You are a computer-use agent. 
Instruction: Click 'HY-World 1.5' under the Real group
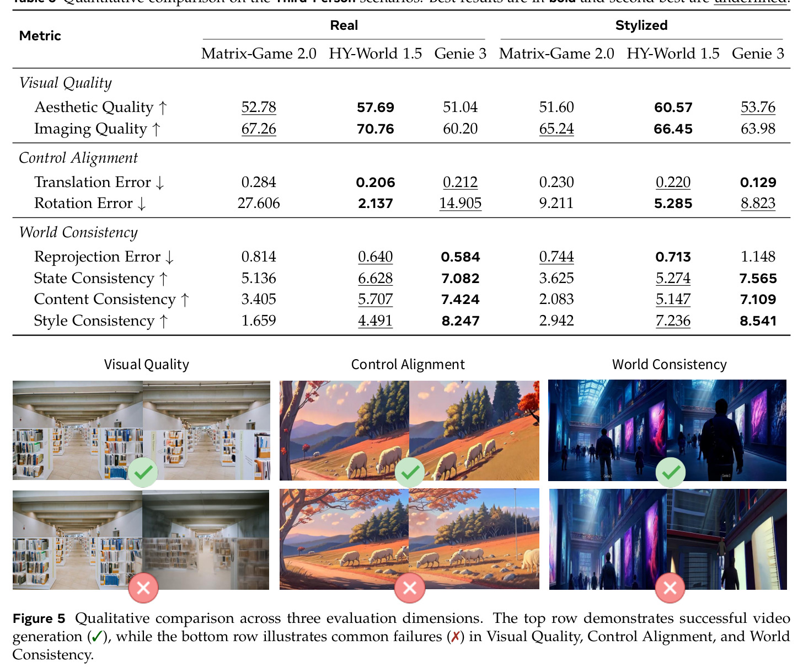click(x=376, y=54)
